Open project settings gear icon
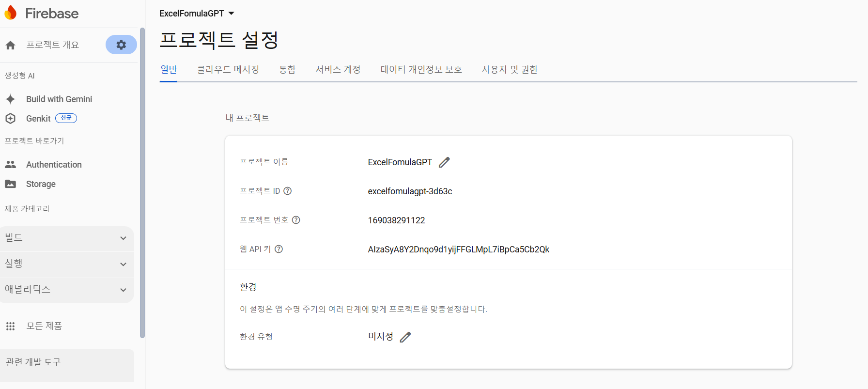868x389 pixels. click(121, 45)
